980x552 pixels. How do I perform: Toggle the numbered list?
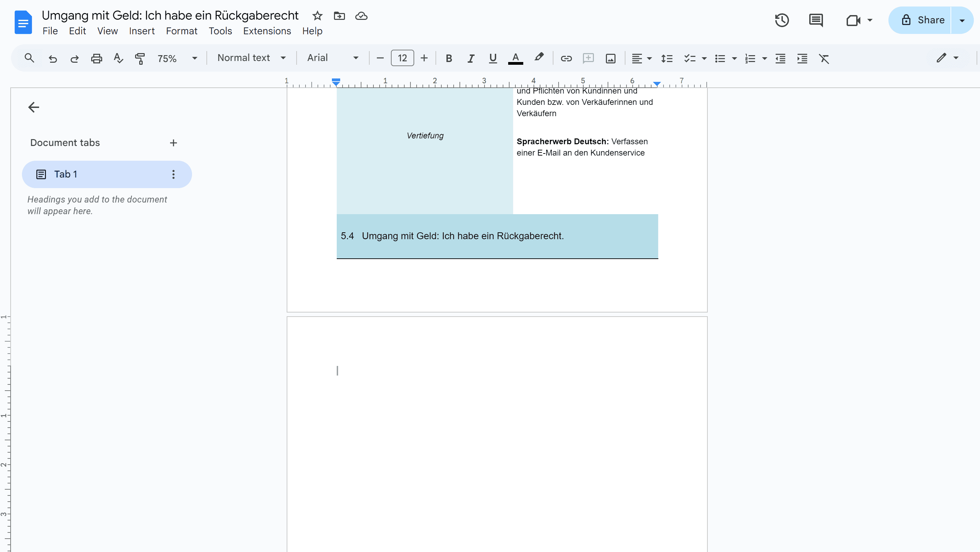(x=750, y=58)
